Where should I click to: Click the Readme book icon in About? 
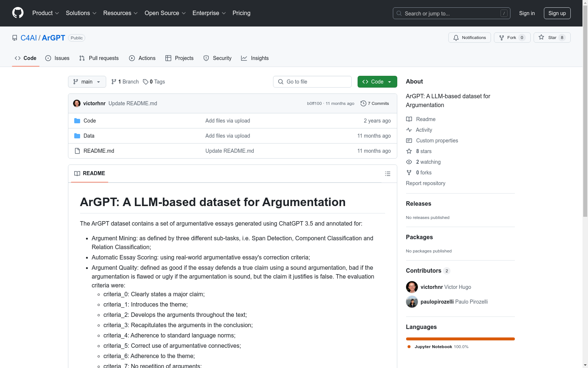409,119
